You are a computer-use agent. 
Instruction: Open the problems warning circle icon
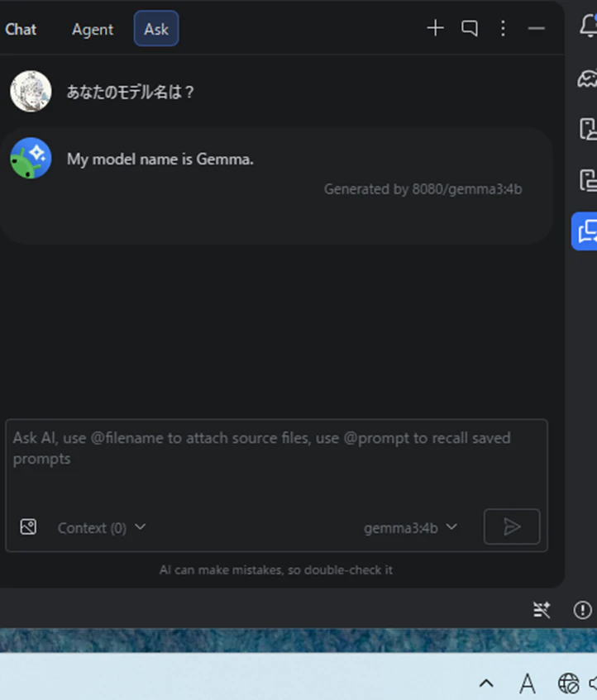582,610
